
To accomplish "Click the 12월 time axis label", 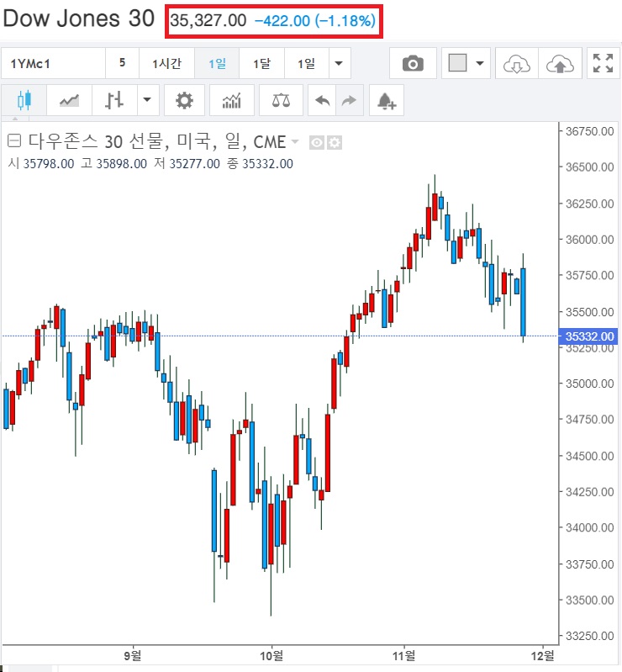I will click(x=543, y=656).
